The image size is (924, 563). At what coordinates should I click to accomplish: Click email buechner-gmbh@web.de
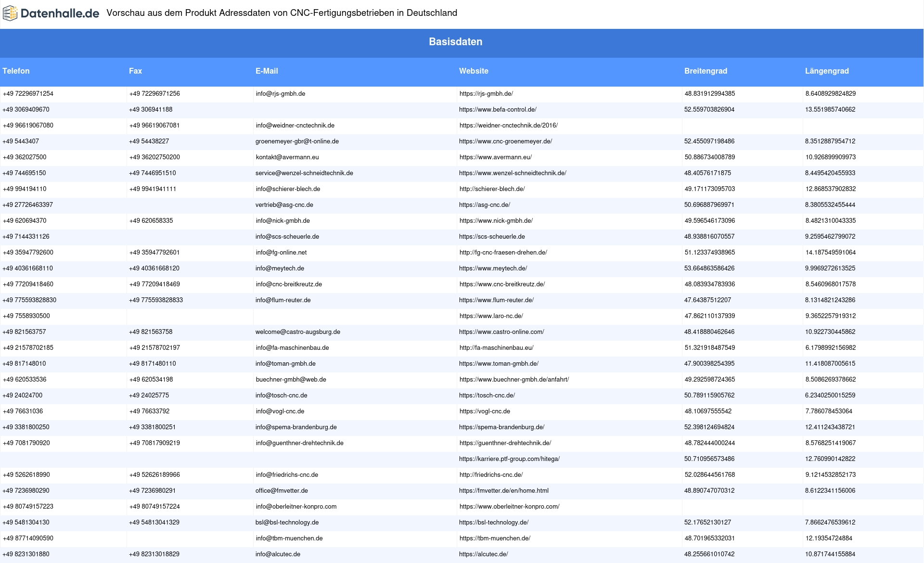click(291, 380)
